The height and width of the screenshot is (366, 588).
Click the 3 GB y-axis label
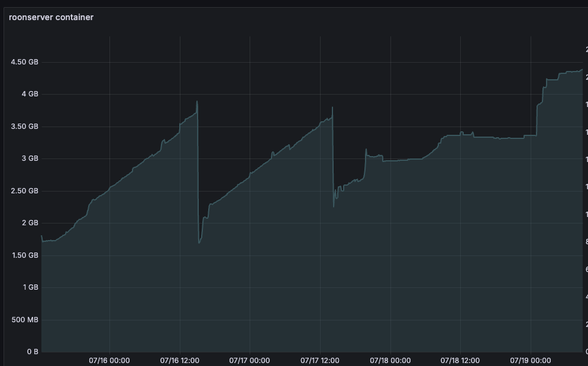click(29, 158)
